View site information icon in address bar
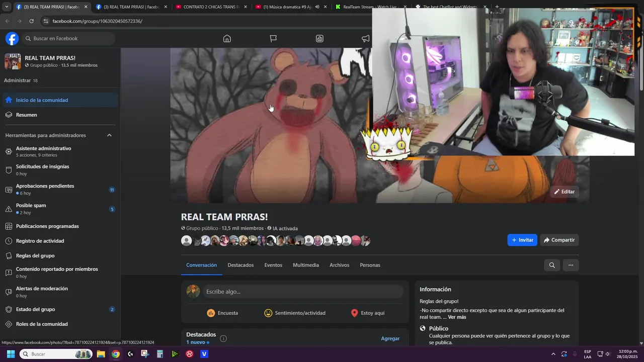The height and width of the screenshot is (362, 644). click(46, 21)
